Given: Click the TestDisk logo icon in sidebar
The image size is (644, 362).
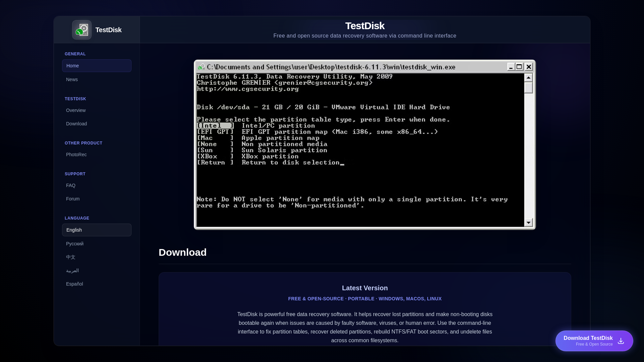Looking at the screenshot, I should click(x=82, y=30).
